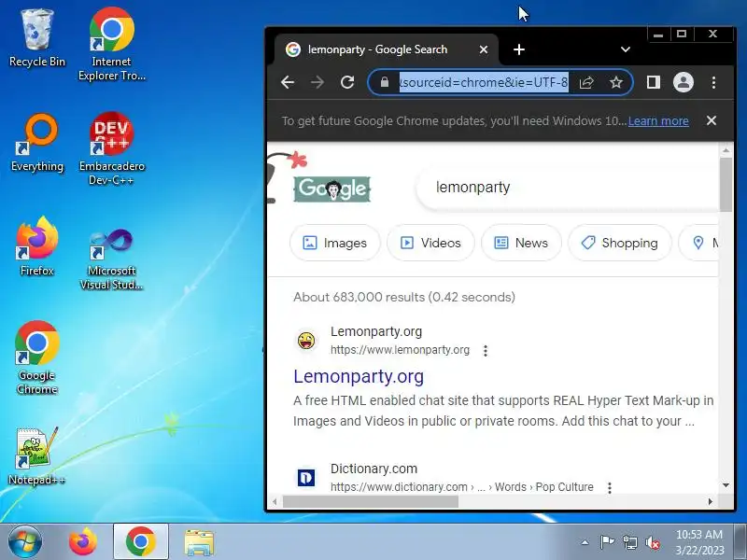The width and height of the screenshot is (747, 560).
Task: Reload the Google search page
Action: click(x=347, y=82)
